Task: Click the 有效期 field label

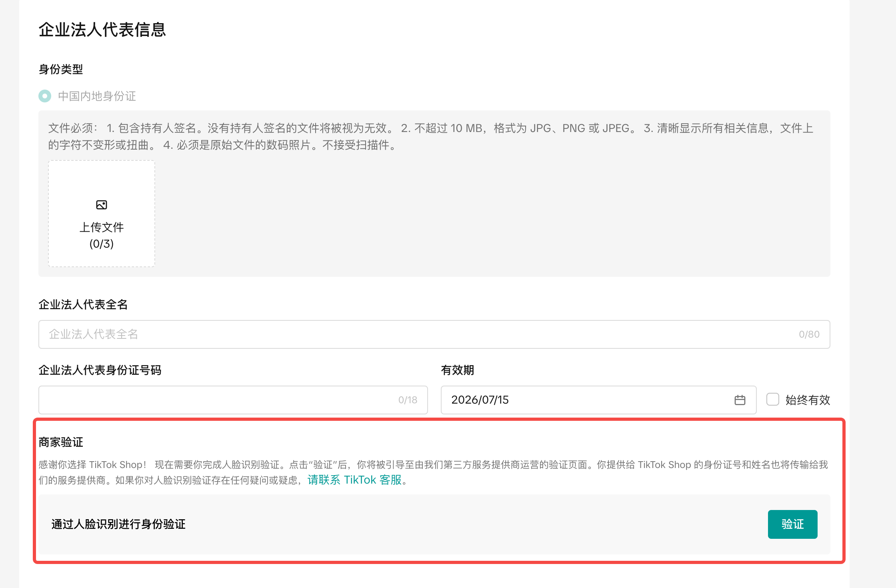Action: click(x=457, y=370)
